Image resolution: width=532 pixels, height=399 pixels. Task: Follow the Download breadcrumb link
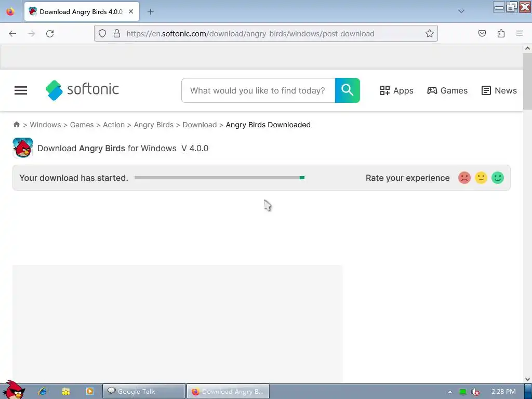coord(199,125)
